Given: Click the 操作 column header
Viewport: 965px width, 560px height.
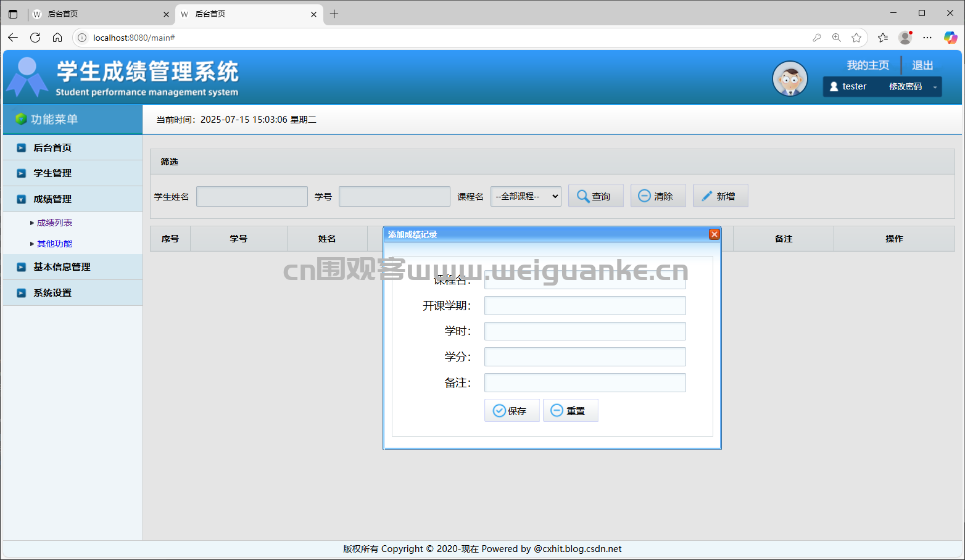Looking at the screenshot, I should (894, 239).
